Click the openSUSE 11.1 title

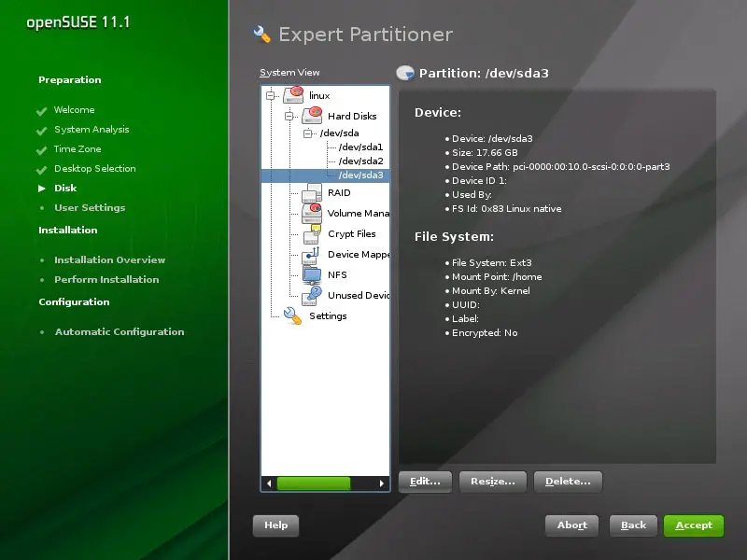pos(78,22)
